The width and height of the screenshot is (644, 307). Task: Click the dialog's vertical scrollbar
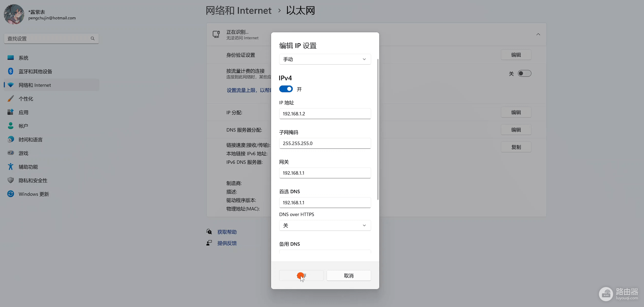378,129
